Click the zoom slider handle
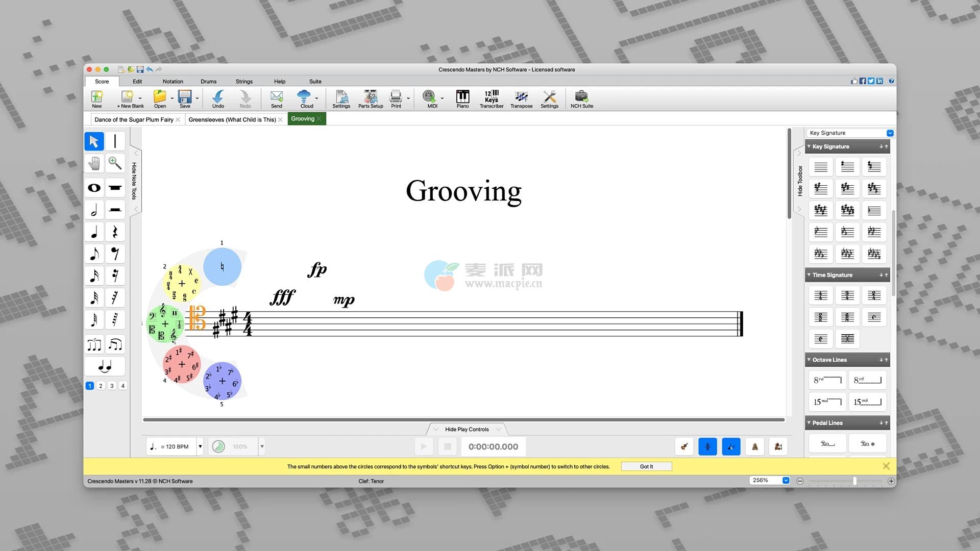 point(854,481)
